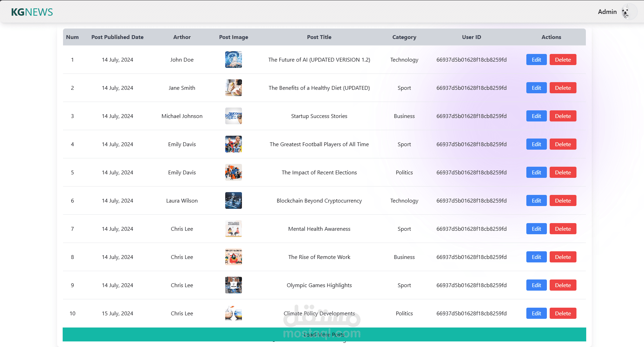Screen dimensions: 644x347
Task: Select the title 'Mental Health Awareness'
Action: pos(319,229)
